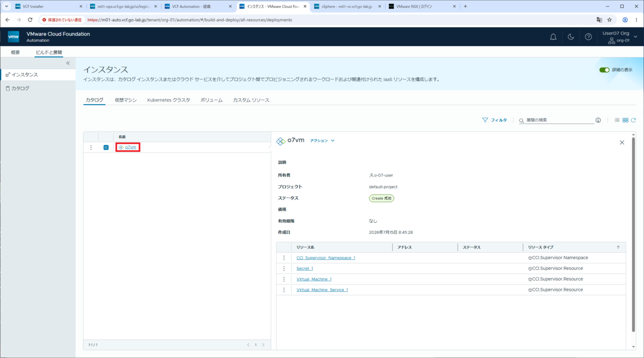The width and height of the screenshot is (644, 358).
Task: Switch to list view icon
Action: tap(617, 120)
